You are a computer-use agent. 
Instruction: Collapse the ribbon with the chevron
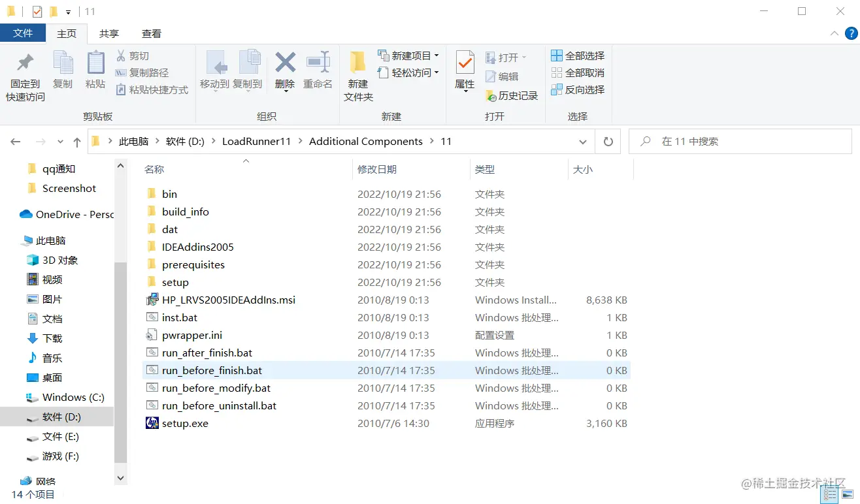[834, 33]
